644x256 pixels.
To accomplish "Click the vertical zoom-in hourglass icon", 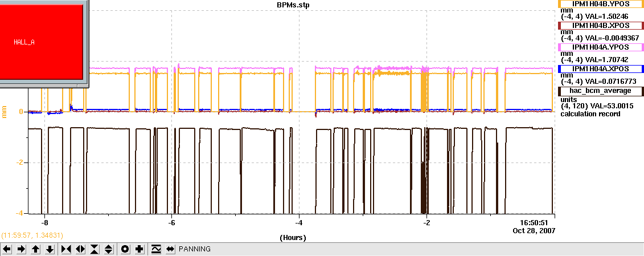I will tap(95, 249).
